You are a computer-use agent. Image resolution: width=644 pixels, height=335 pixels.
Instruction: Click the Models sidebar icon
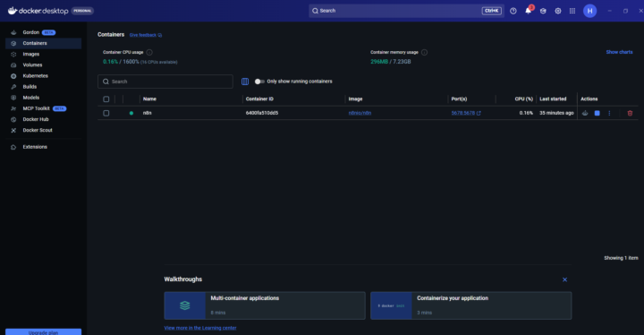pos(13,98)
